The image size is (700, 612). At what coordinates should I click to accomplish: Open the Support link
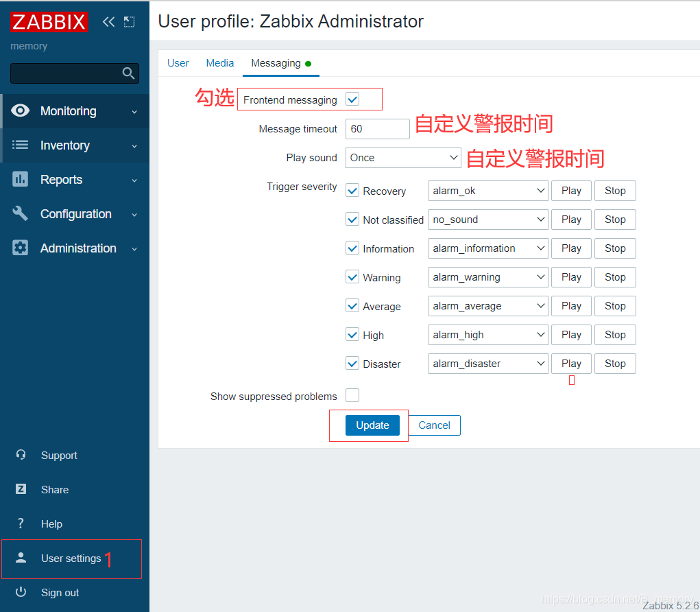(x=59, y=455)
